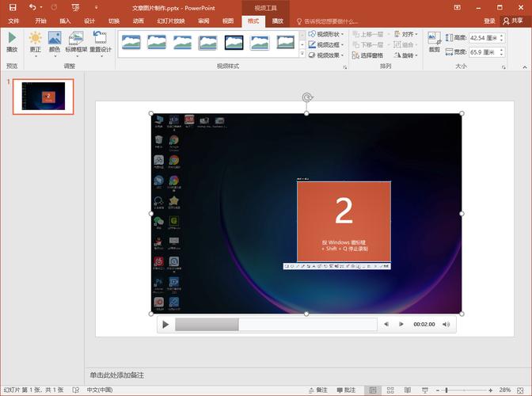Collapse the ribbon with the chevron
The image size is (532, 396).
525,67
